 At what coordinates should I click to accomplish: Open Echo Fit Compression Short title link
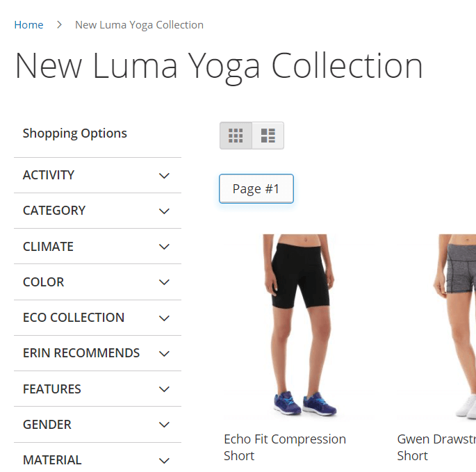tap(285, 448)
